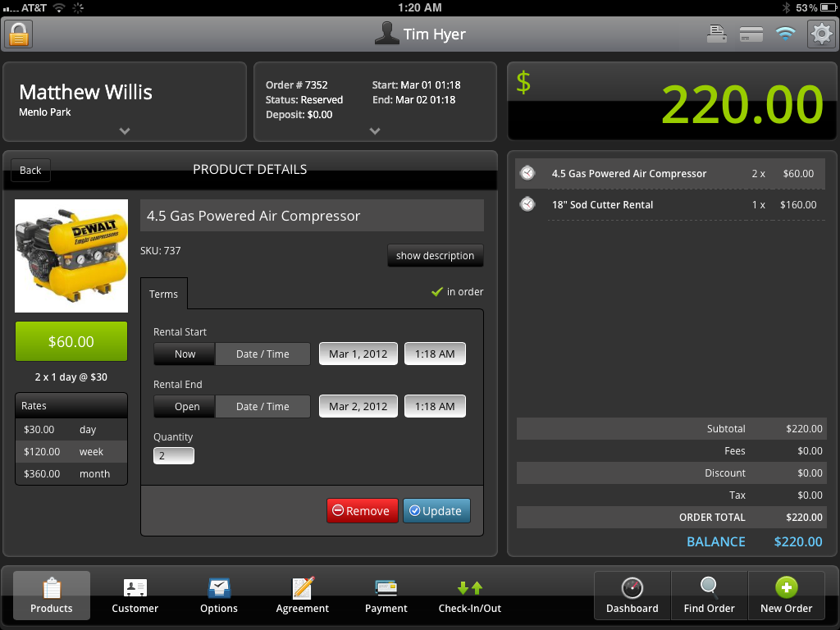Screen dimensions: 840x630
Task: Open the Options tab
Action: point(218,596)
